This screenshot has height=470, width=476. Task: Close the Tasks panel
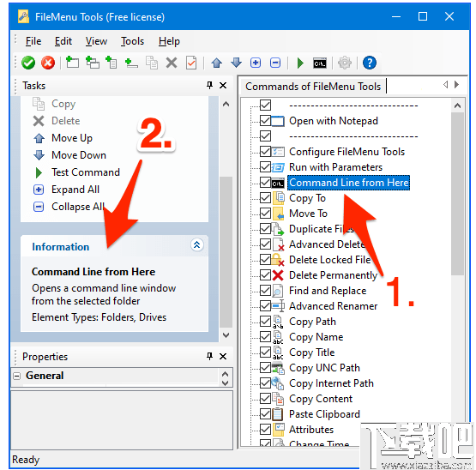coord(223,86)
